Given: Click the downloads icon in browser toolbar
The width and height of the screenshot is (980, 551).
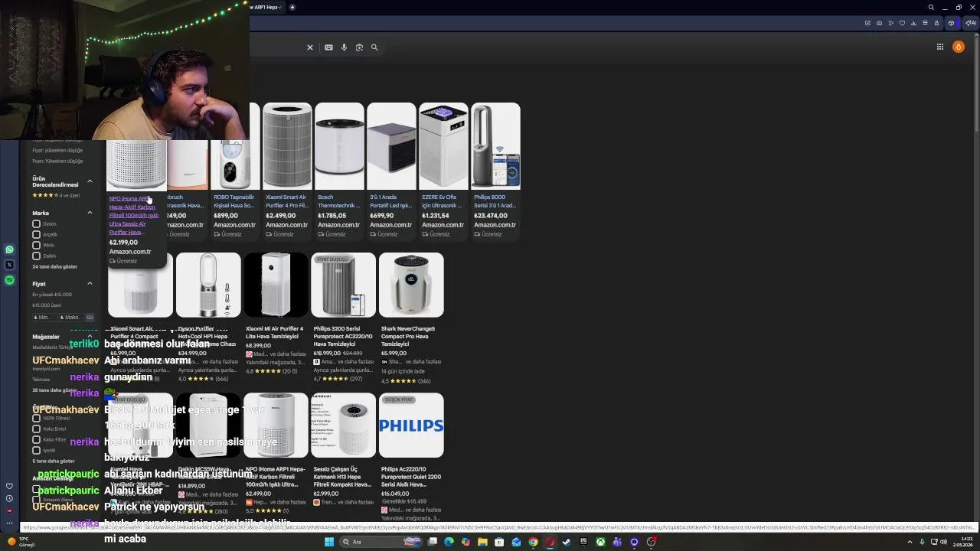Looking at the screenshot, I should [913, 23].
